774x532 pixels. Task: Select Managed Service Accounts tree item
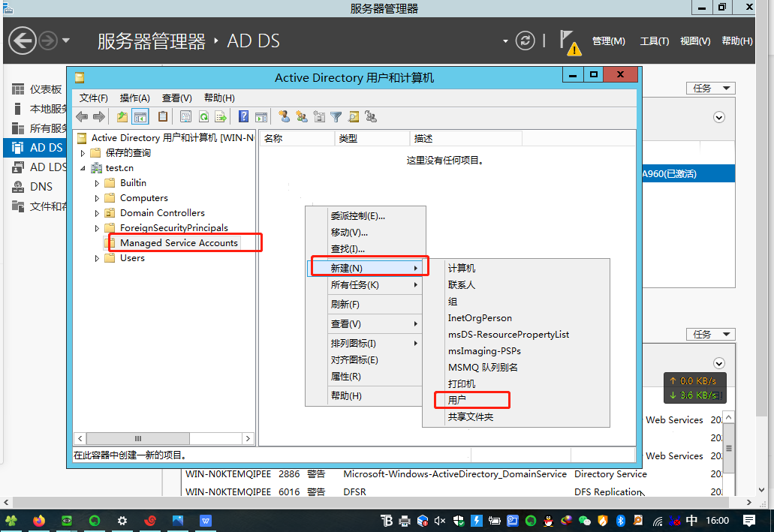[179, 243]
